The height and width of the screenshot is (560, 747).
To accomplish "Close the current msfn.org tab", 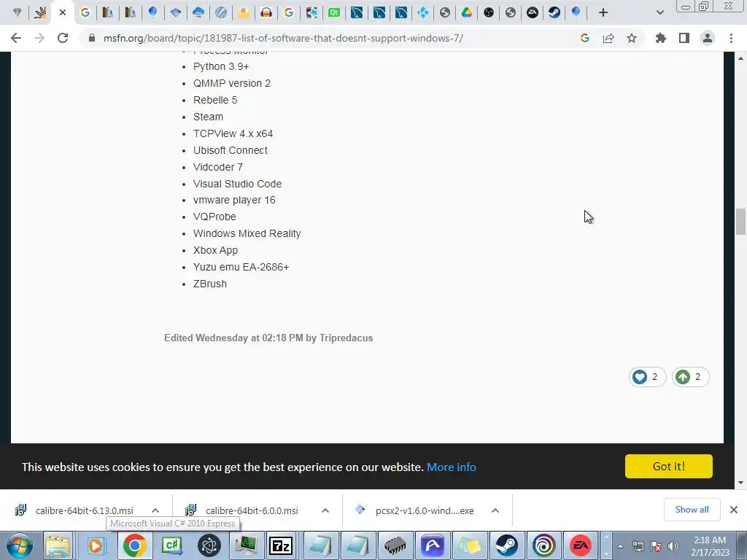I will pyautogui.click(x=63, y=13).
